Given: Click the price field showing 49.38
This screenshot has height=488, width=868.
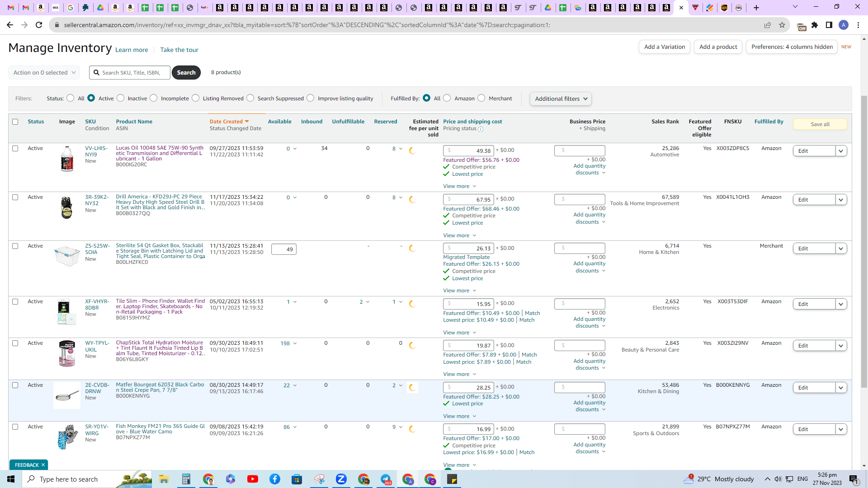Looking at the screenshot, I should pyautogui.click(x=468, y=150).
